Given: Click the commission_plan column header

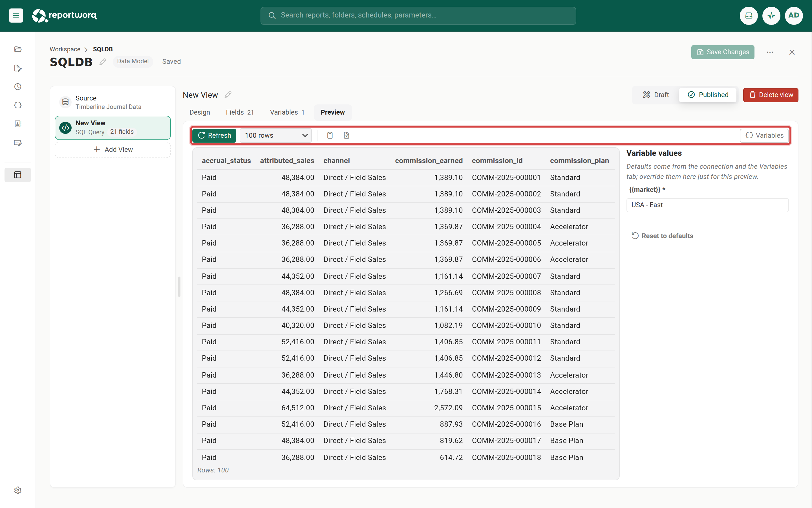Looking at the screenshot, I should [579, 161].
